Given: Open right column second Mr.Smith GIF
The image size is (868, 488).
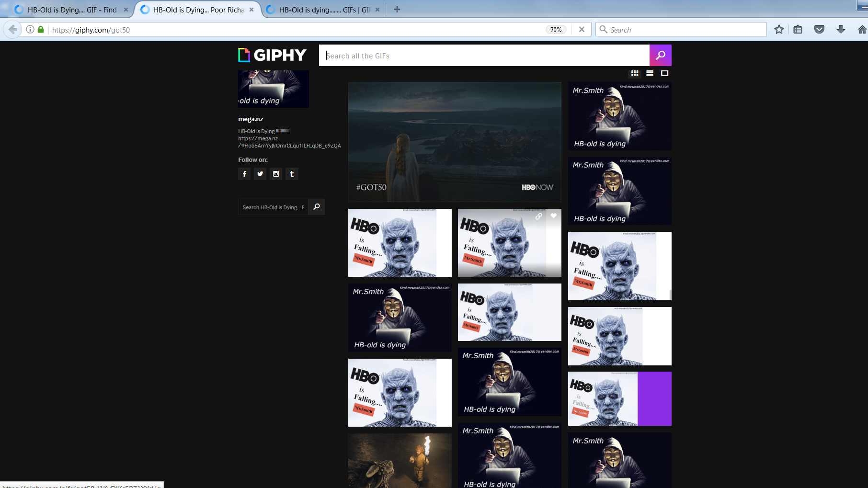Looking at the screenshot, I should [620, 191].
